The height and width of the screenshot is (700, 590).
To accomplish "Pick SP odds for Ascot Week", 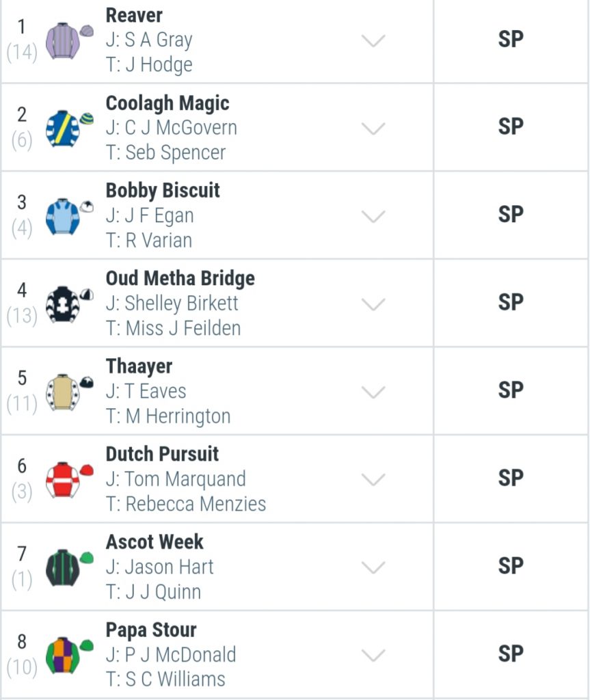I will click(511, 566).
